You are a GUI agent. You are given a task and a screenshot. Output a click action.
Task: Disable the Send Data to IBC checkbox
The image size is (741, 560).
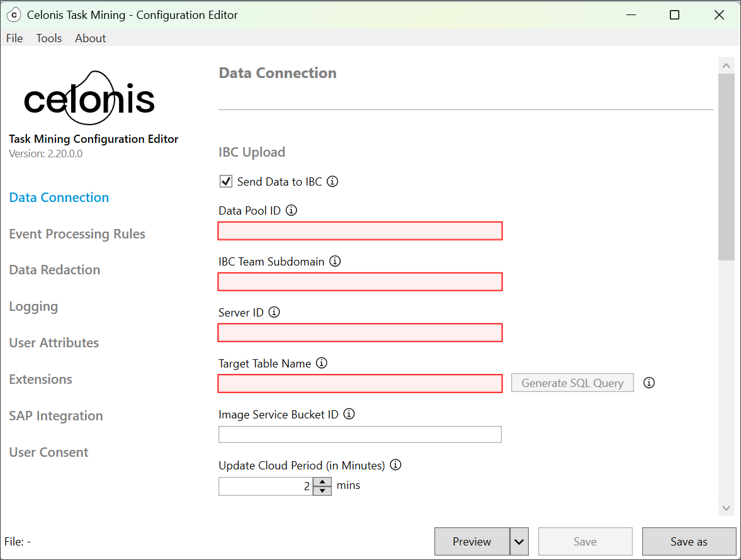[225, 181]
